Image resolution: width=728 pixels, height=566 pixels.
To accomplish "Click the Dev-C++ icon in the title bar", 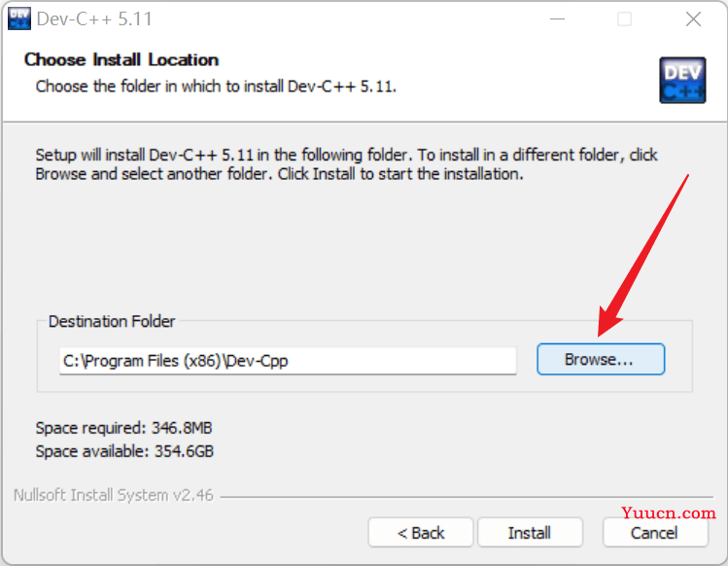I will pyautogui.click(x=19, y=19).
